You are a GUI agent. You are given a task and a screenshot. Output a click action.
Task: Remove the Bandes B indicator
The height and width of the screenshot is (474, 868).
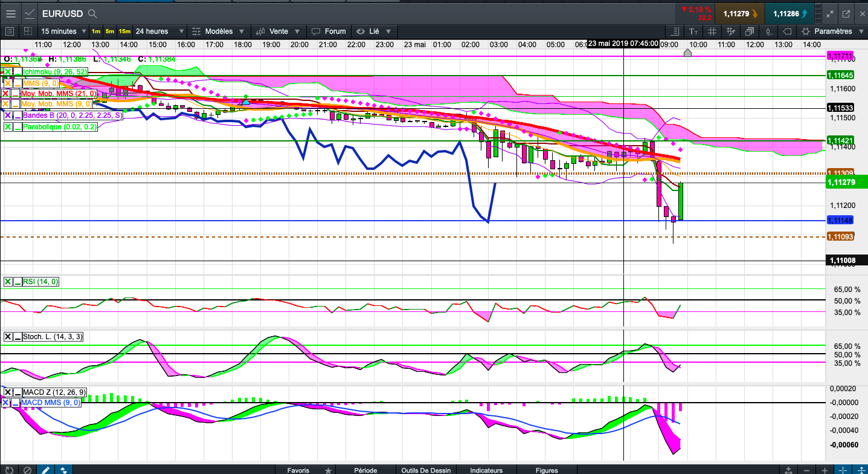click(x=7, y=115)
